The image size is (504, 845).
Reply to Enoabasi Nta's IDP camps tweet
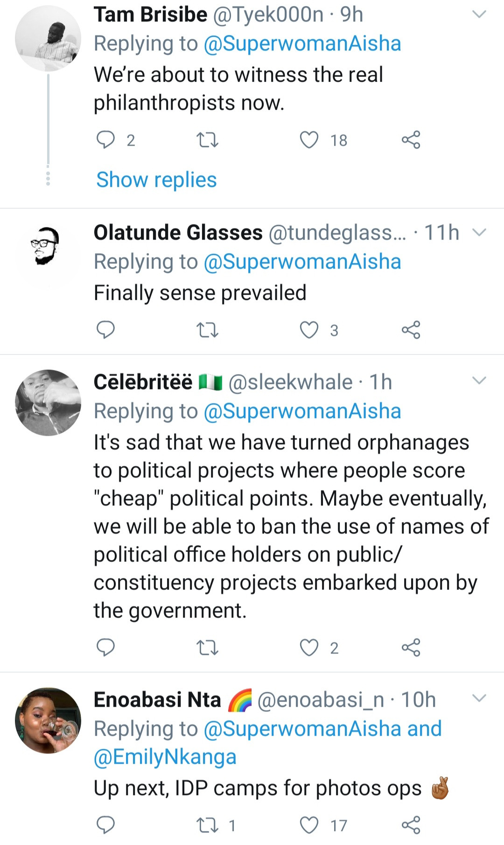105,825
